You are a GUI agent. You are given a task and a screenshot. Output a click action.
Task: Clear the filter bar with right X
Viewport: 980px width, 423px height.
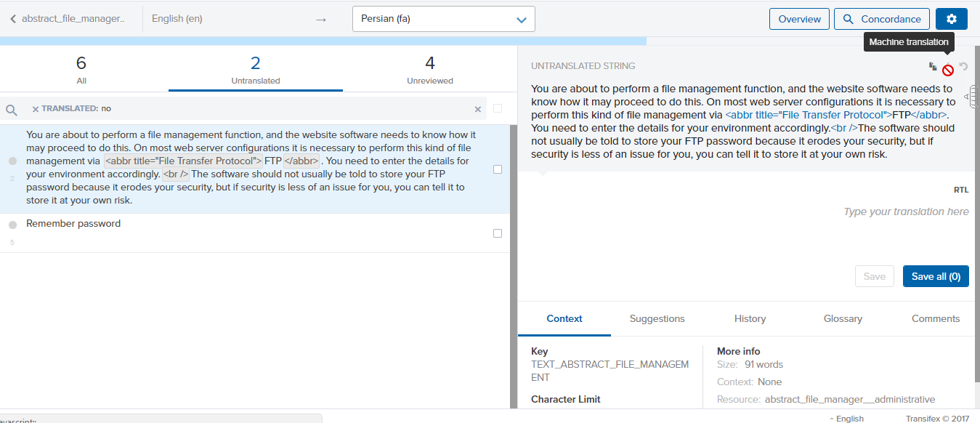click(x=478, y=109)
